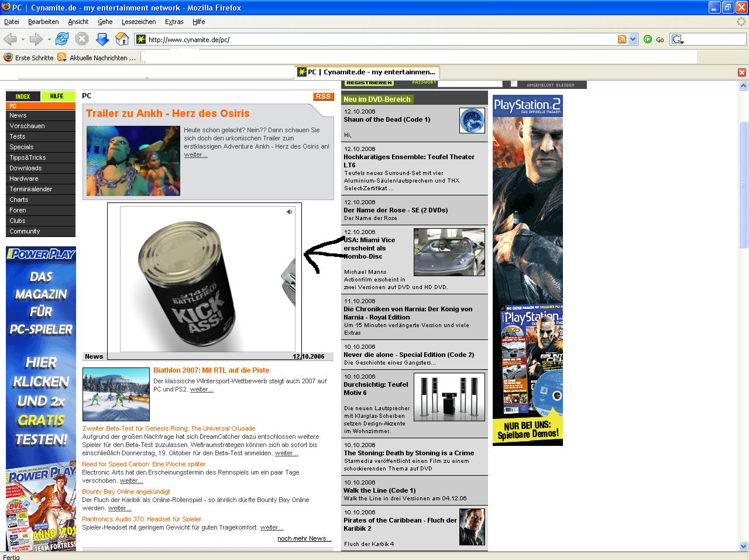Open News in the left navigation
Screen dimensions: 749x560
click(x=40, y=115)
